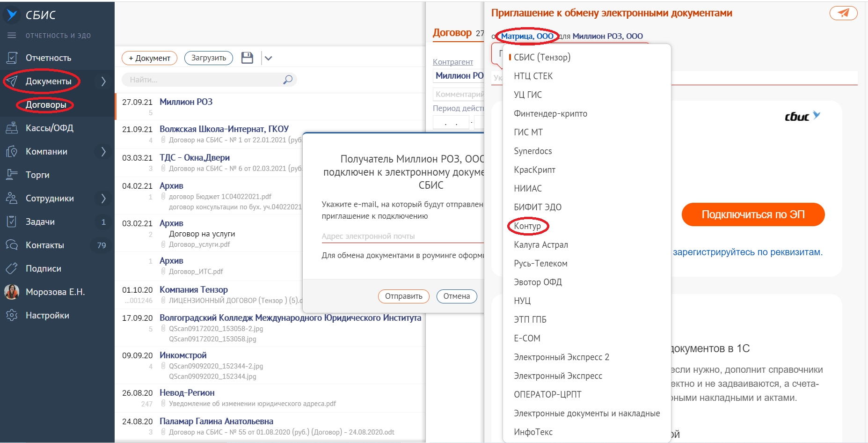The image size is (868, 443).
Task: Select ОПЕРАТОР-ЦРПТ from the list
Action: click(587, 394)
